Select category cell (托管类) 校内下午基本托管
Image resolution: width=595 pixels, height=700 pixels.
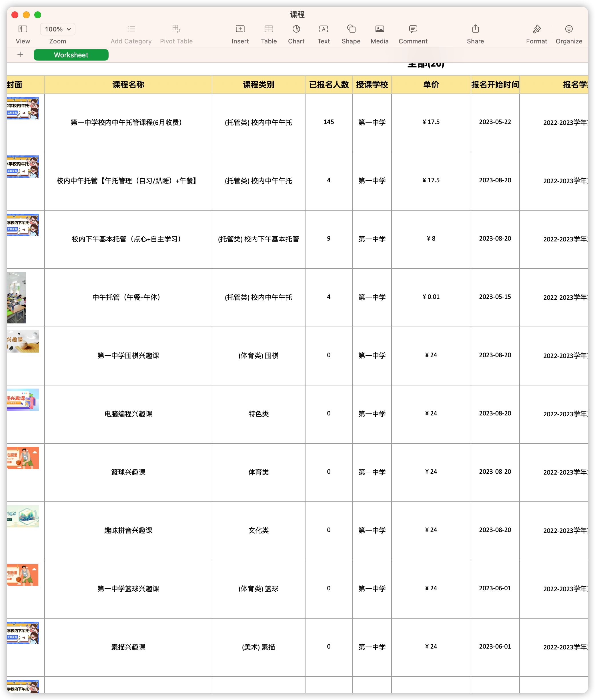point(258,239)
